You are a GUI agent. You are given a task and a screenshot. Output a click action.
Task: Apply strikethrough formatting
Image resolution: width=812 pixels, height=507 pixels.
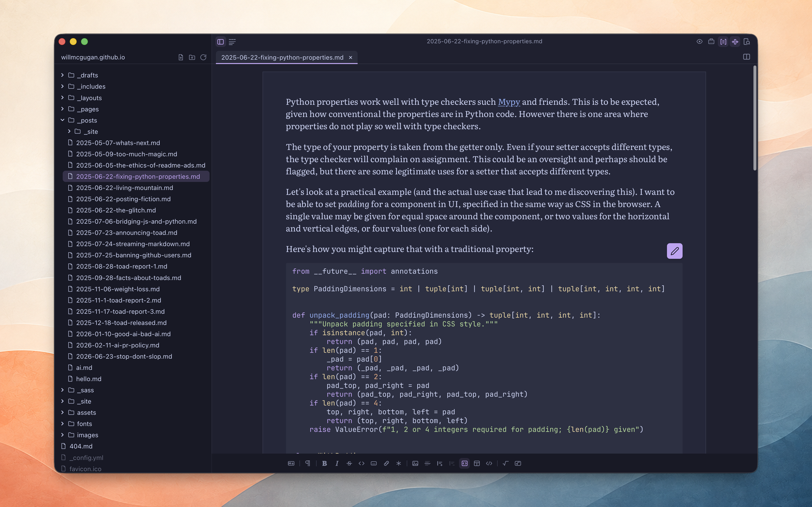tap(349, 463)
